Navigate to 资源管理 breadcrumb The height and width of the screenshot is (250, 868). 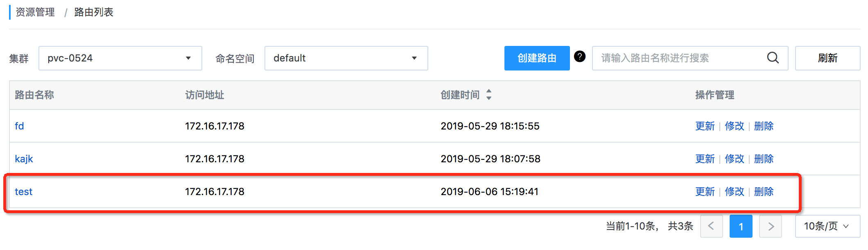point(34,12)
